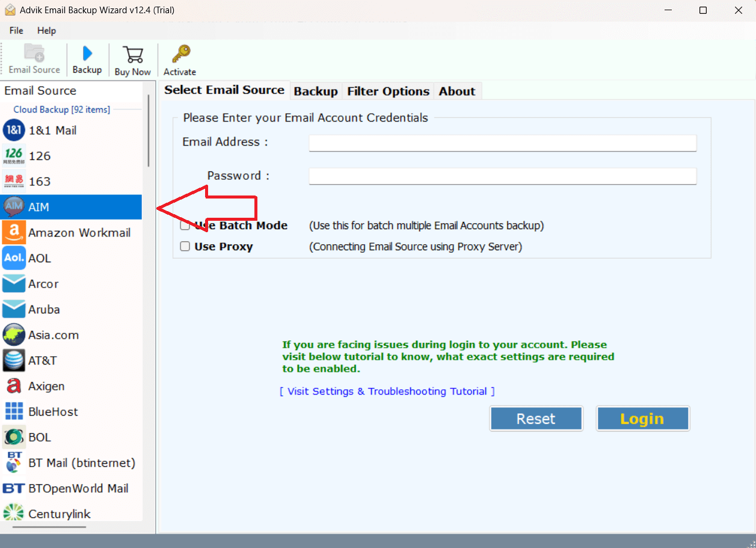Click the Login button

click(642, 418)
